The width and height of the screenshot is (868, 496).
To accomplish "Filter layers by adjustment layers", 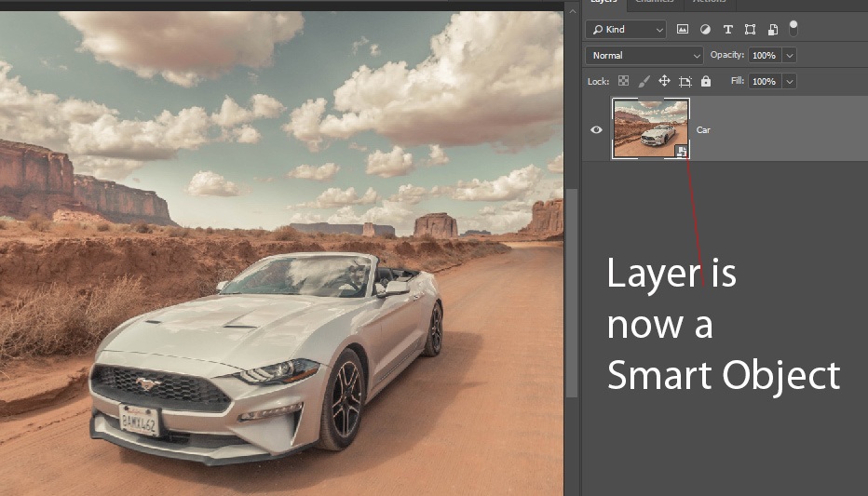I will tap(705, 30).
